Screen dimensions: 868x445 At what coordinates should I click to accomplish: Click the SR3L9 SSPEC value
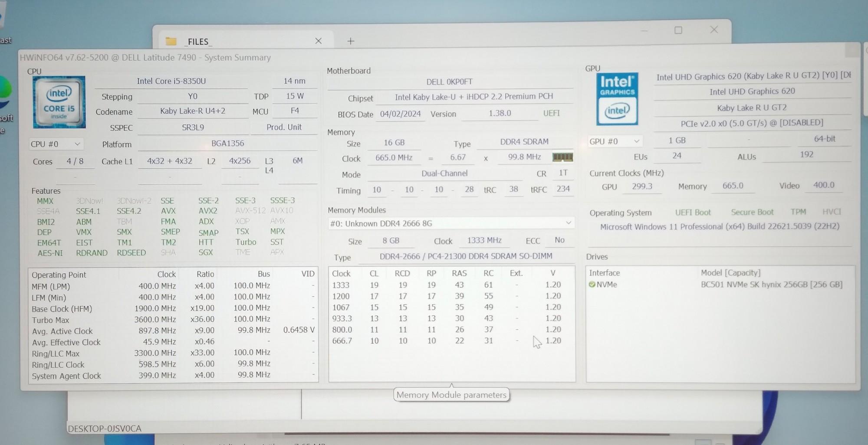click(193, 128)
